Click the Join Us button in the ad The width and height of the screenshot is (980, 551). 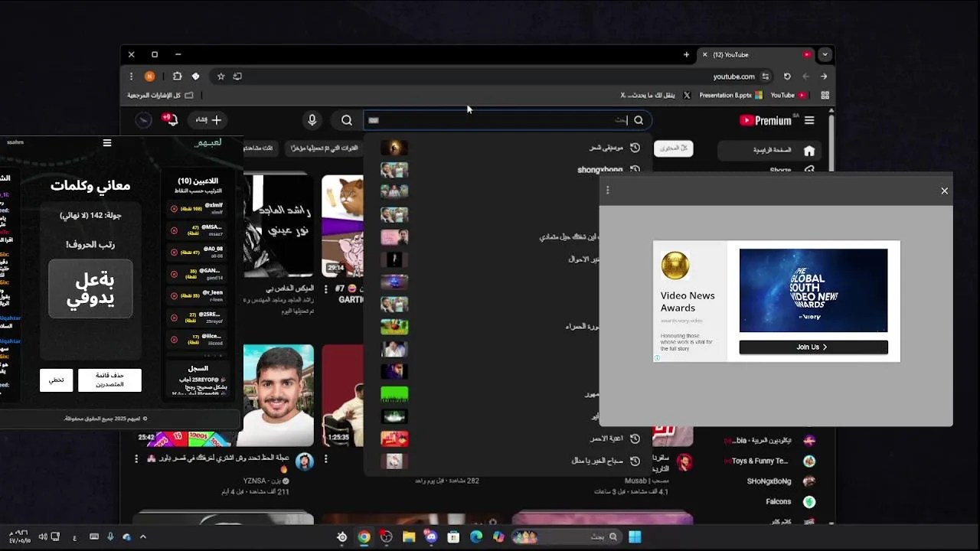pyautogui.click(x=813, y=347)
